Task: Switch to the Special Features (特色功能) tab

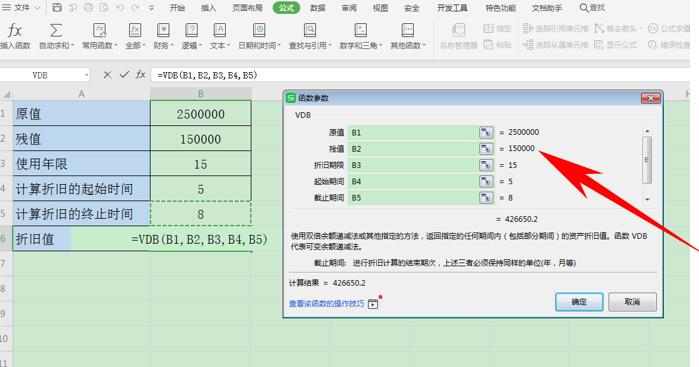Action: tap(501, 8)
